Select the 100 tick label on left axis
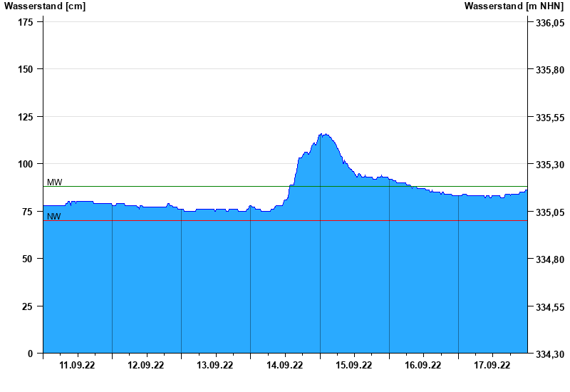The image size is (570, 392). 26,164
